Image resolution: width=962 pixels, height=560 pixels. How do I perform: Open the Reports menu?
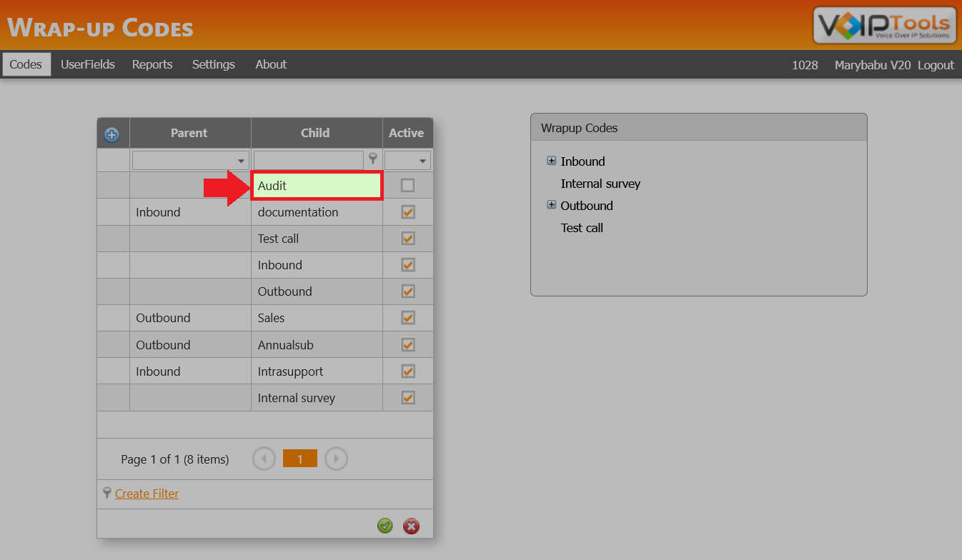pyautogui.click(x=152, y=64)
